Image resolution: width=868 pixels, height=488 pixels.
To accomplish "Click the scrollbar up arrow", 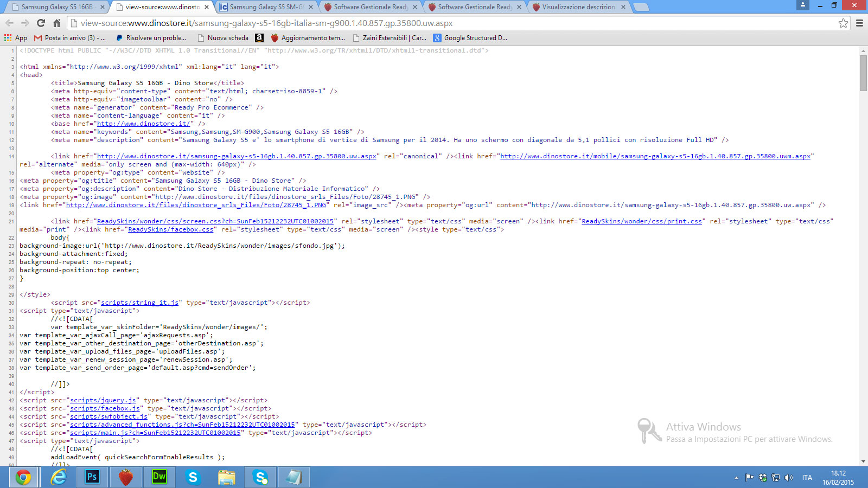I will (863, 50).
